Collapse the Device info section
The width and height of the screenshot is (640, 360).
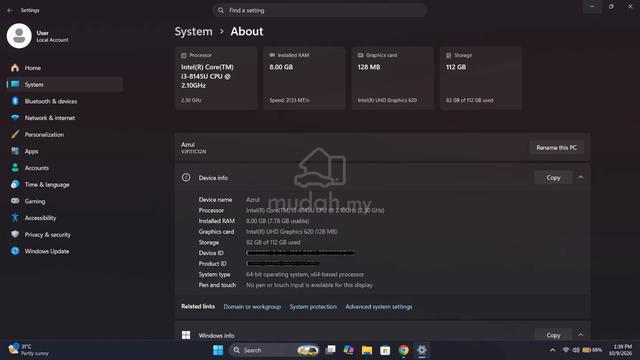point(580,178)
